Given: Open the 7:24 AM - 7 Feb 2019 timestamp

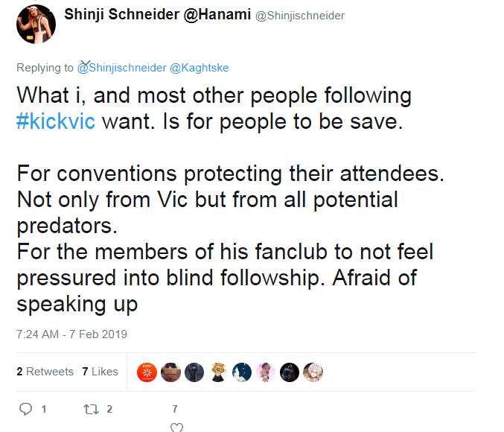Looking at the screenshot, I should tap(71, 334).
